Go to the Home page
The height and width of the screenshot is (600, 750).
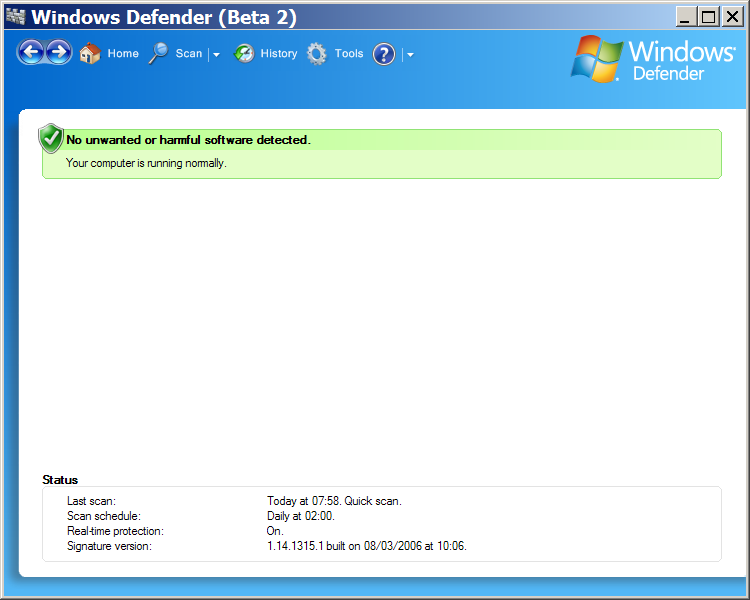(123, 54)
